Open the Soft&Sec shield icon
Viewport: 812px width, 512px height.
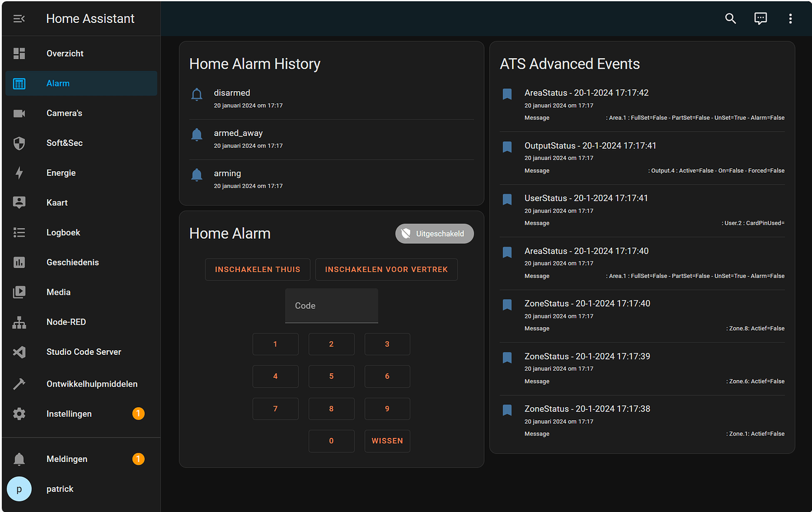click(19, 142)
